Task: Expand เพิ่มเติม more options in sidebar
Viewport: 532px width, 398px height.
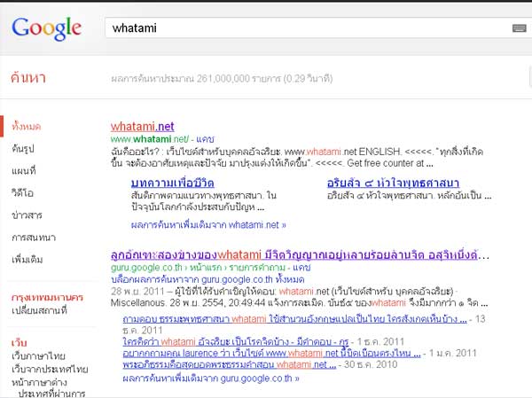Action: pos(27,260)
